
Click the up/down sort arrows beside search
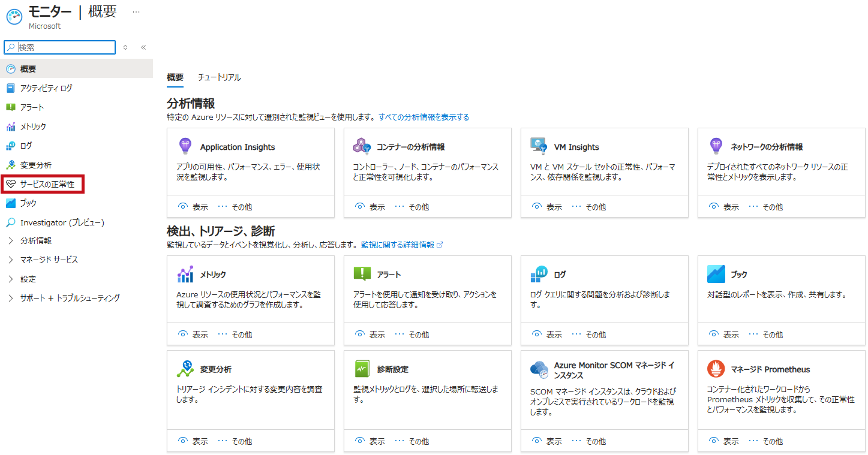(x=125, y=47)
